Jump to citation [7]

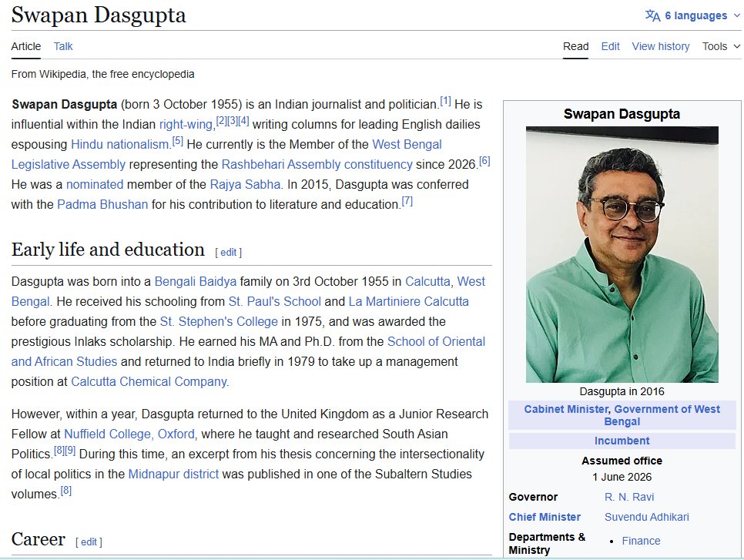coord(407,201)
